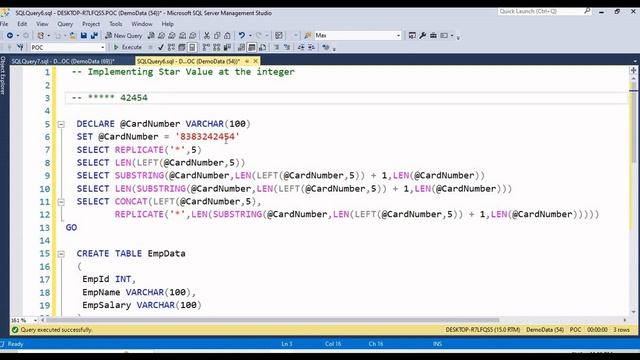
Task: Open the View menu
Action: click(42, 24)
